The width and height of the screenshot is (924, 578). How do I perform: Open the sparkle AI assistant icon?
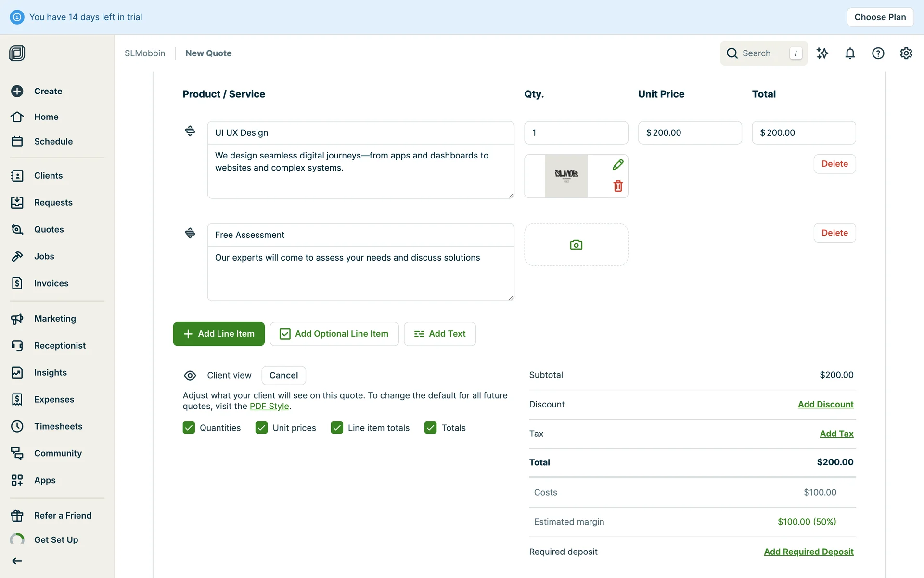point(822,53)
